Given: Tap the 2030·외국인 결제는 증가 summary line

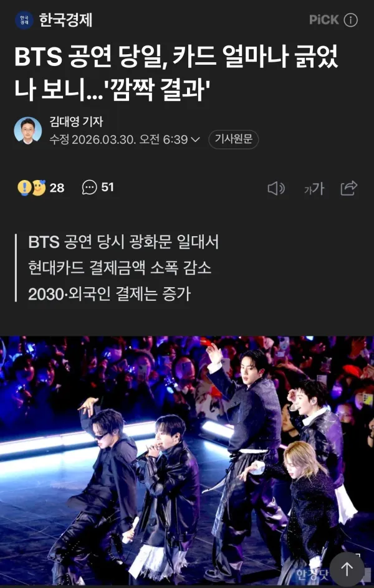Looking at the screenshot, I should [110, 295].
